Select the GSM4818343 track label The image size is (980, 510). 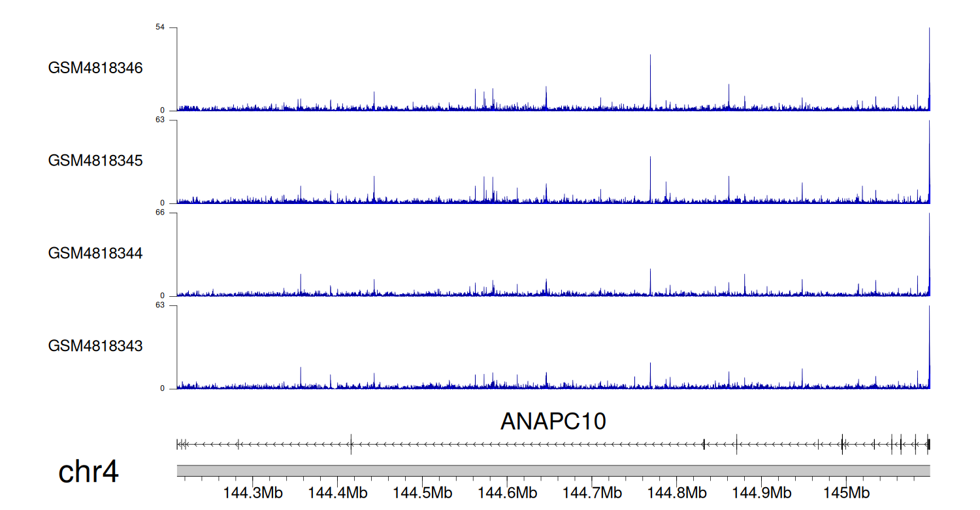[95, 346]
